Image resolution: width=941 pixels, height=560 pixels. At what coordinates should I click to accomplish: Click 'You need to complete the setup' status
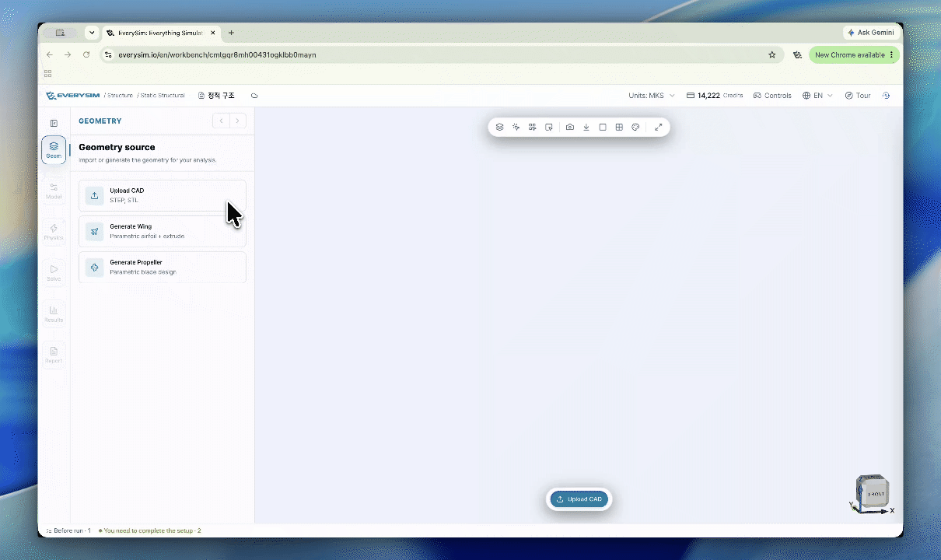pos(149,530)
